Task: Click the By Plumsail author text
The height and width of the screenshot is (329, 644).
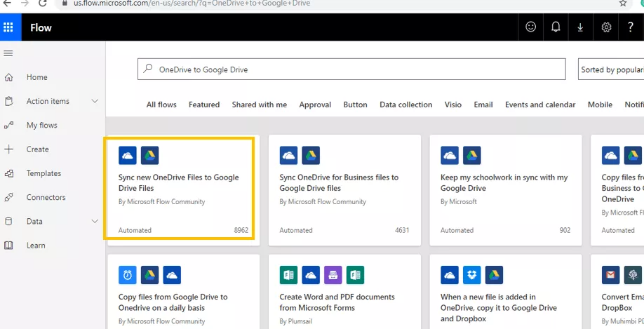Action: [296, 321]
